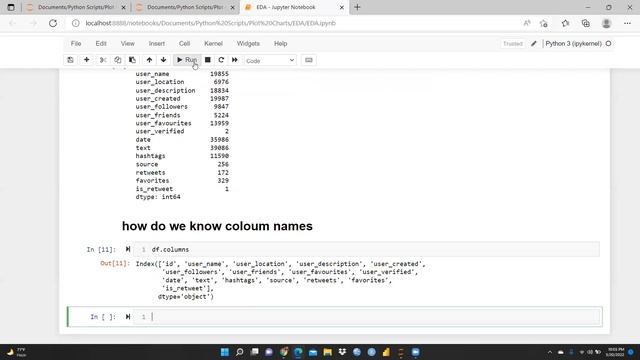
Task: Open the browser profile avatar
Action: pos(606,23)
